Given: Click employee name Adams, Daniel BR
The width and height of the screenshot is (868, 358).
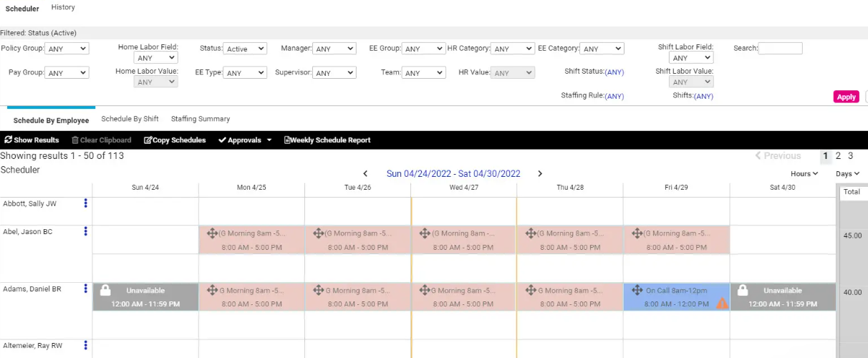Looking at the screenshot, I should tap(32, 289).
